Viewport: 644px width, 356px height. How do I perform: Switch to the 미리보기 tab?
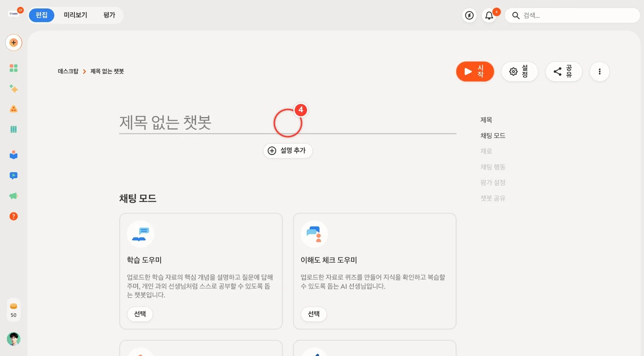pyautogui.click(x=75, y=15)
